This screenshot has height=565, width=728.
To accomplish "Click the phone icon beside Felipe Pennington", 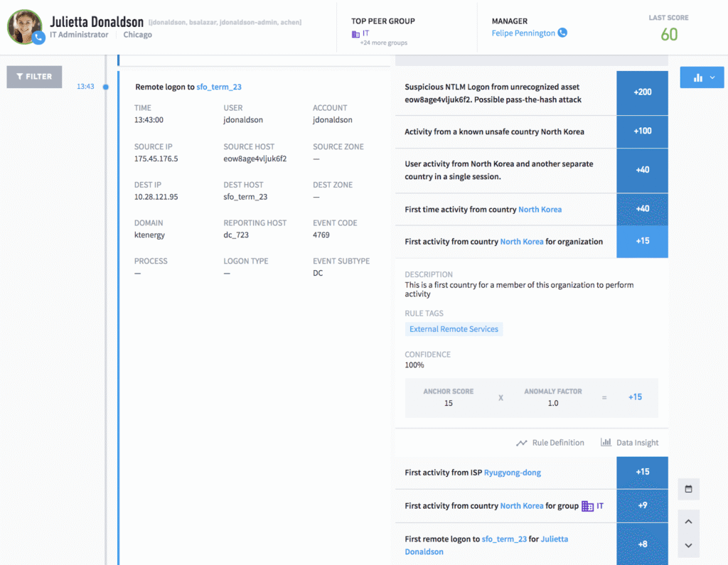I will (562, 33).
